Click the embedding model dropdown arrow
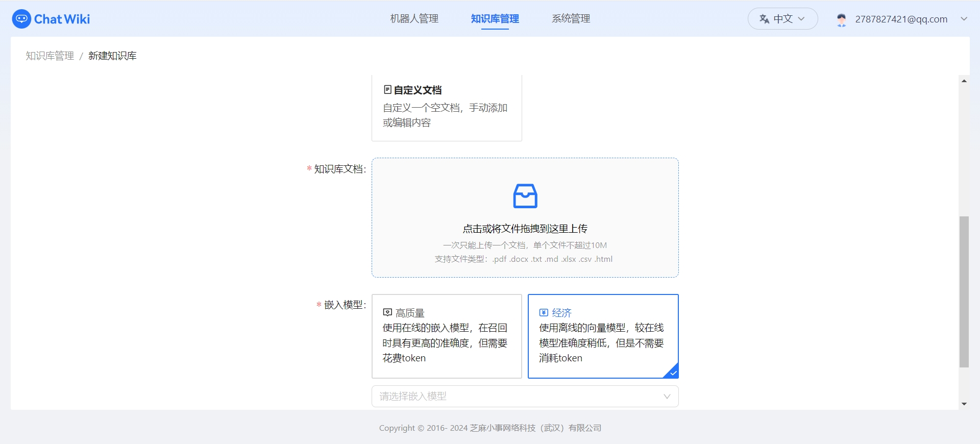The height and width of the screenshot is (444, 980). (667, 397)
